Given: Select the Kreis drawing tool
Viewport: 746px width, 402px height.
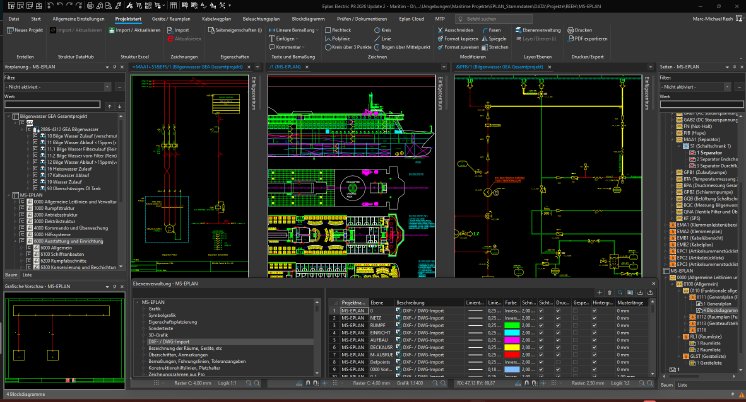Looking at the screenshot, I should [383, 30].
